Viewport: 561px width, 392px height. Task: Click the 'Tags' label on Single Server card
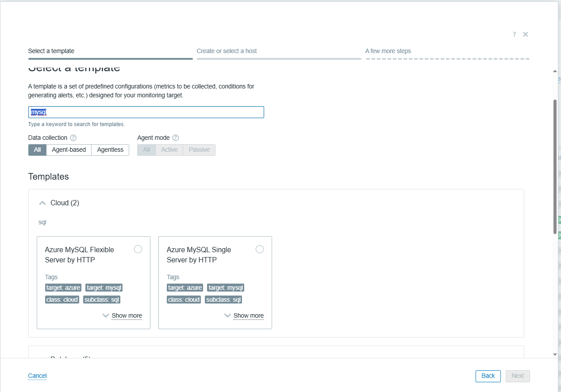click(173, 277)
